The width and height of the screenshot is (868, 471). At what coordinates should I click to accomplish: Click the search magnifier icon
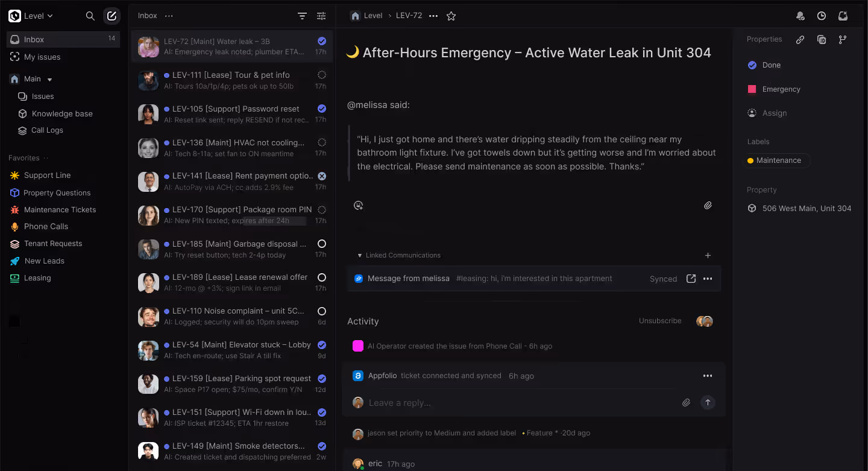[x=90, y=16]
